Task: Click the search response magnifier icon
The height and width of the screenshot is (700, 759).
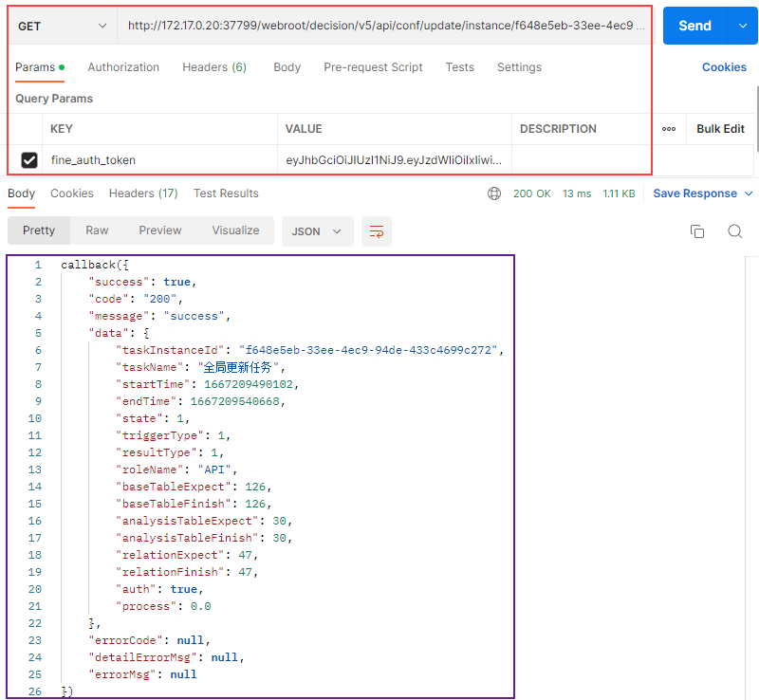Action: coord(734,231)
